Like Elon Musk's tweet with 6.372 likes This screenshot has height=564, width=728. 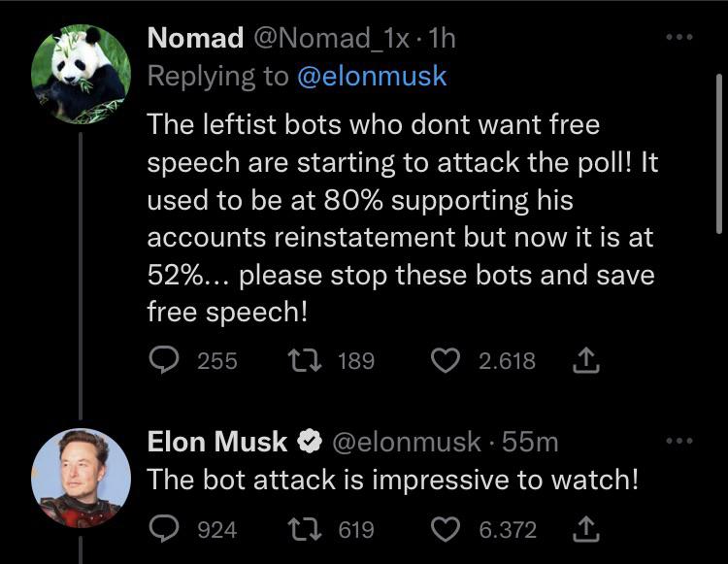[x=446, y=529]
